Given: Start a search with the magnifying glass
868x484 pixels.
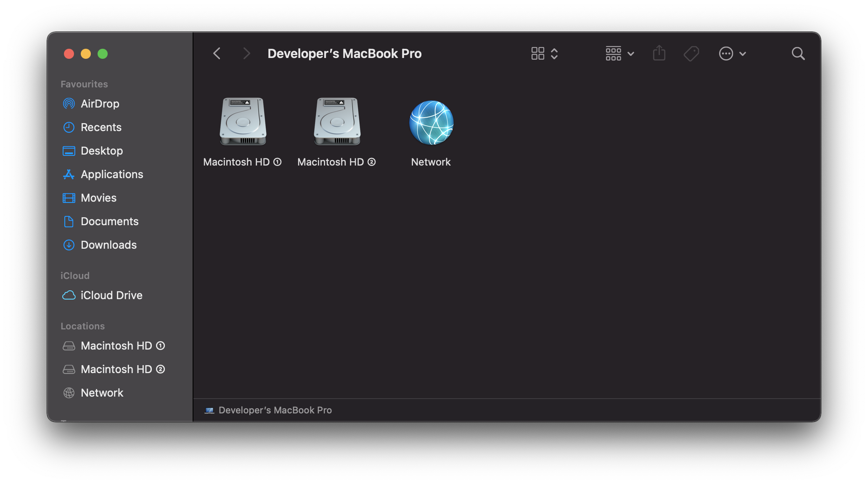Looking at the screenshot, I should [x=798, y=53].
